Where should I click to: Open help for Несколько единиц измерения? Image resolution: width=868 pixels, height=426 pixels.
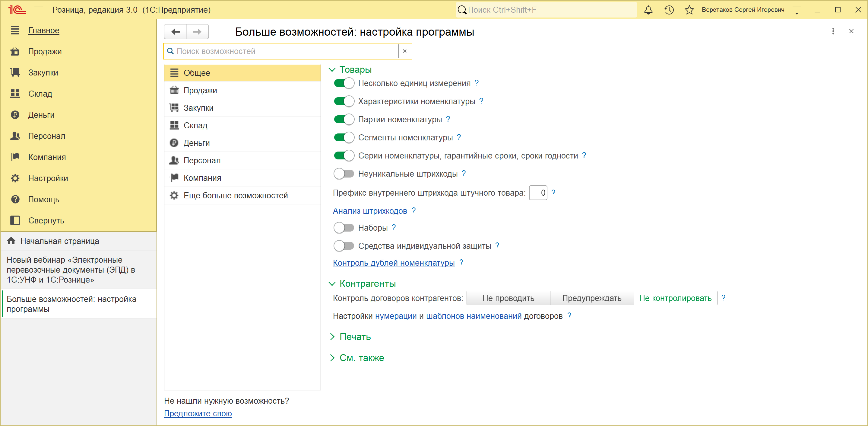(x=477, y=83)
